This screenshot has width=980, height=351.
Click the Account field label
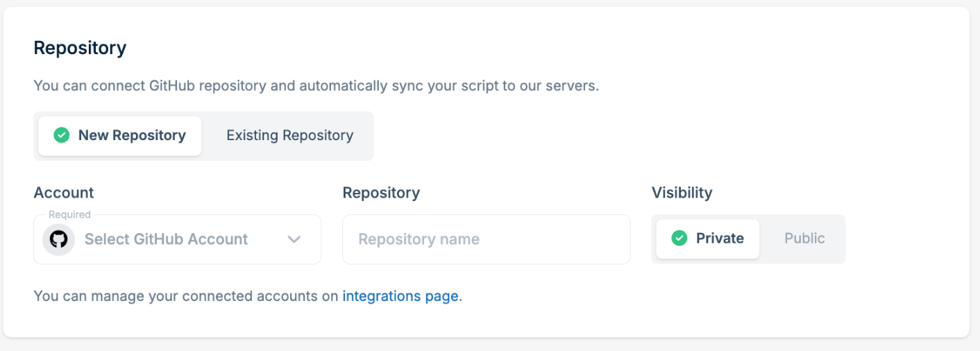[x=64, y=193]
